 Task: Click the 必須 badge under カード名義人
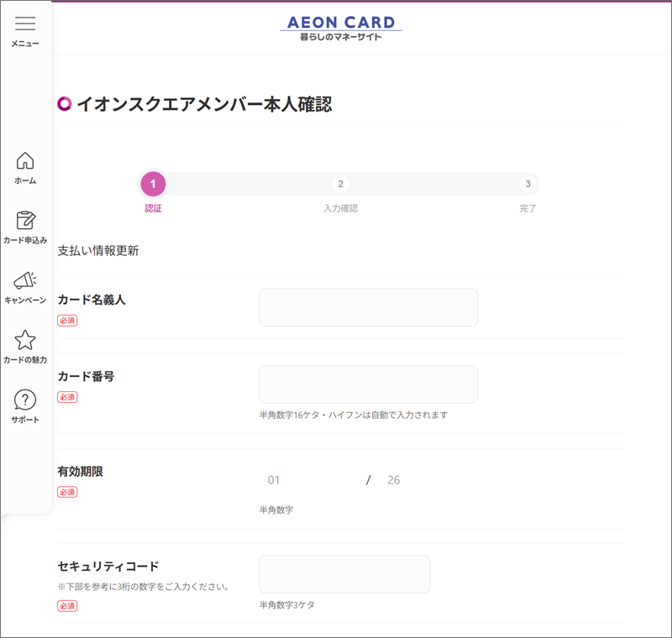click(x=67, y=321)
